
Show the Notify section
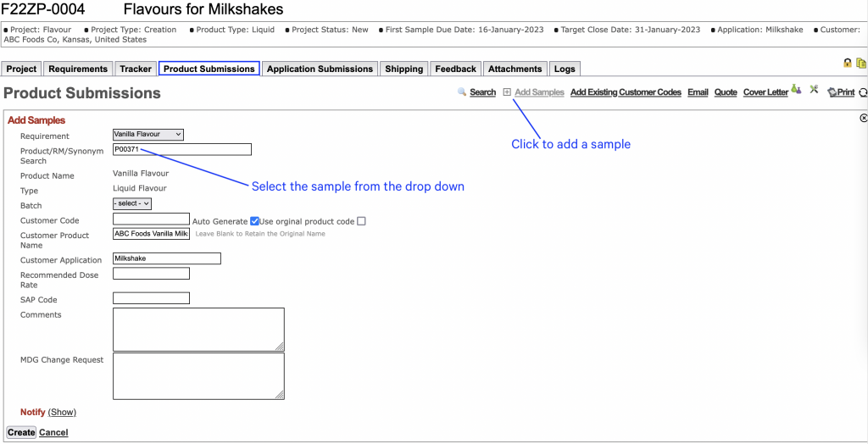(62, 413)
